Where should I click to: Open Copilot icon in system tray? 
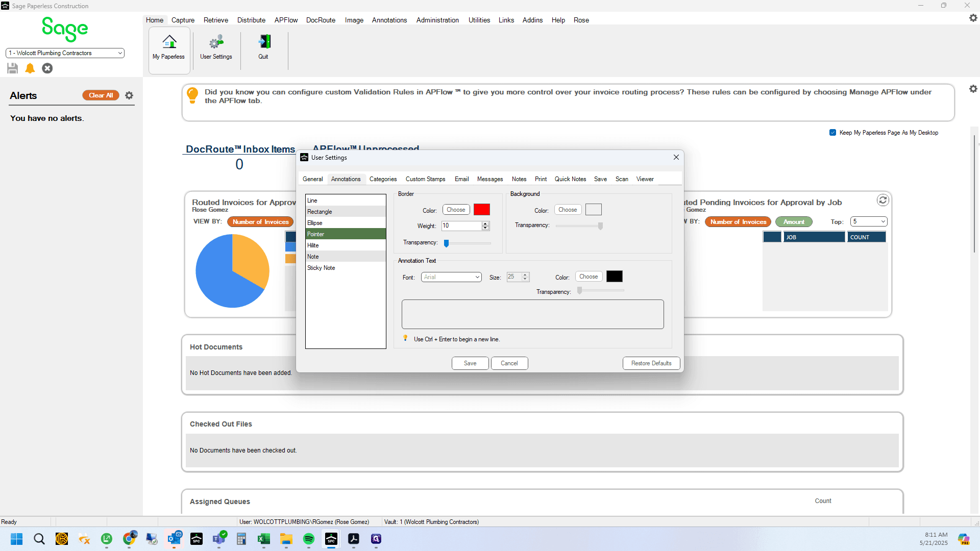964,539
